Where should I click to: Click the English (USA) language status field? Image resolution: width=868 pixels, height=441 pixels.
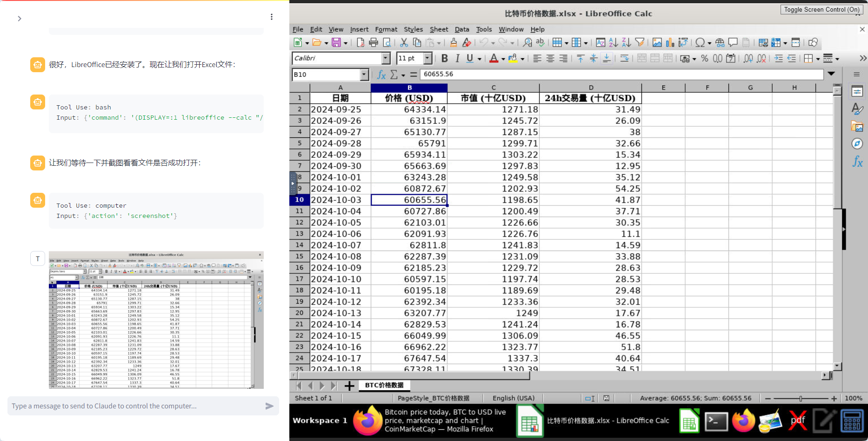pyautogui.click(x=514, y=398)
